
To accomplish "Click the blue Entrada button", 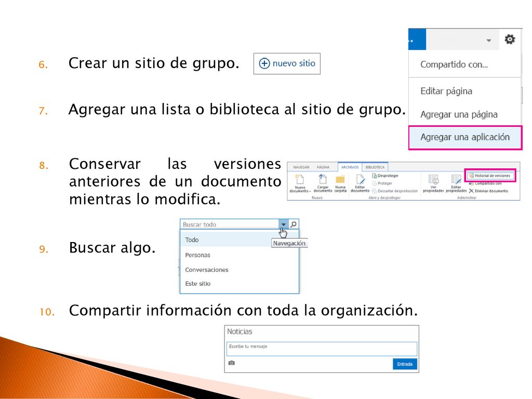I will (405, 364).
